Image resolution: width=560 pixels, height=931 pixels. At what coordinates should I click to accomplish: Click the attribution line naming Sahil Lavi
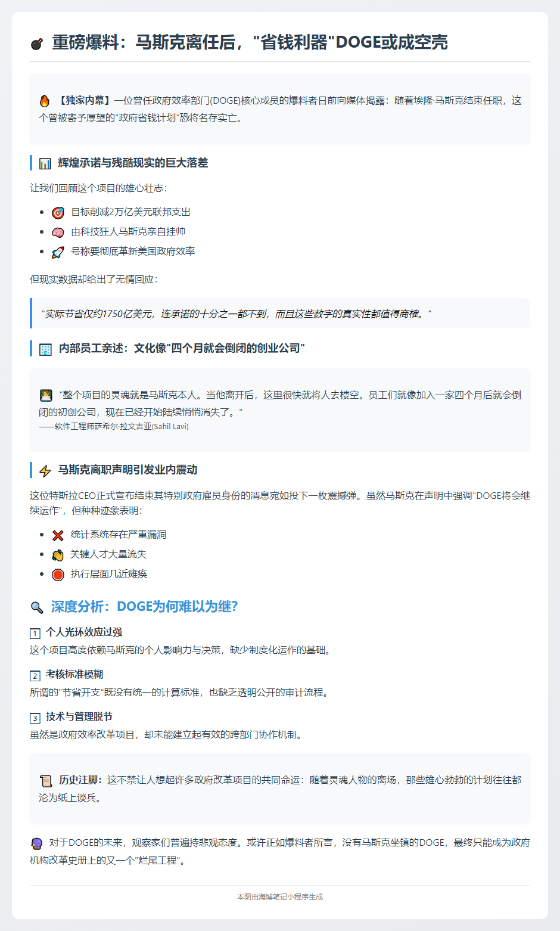coord(114,426)
